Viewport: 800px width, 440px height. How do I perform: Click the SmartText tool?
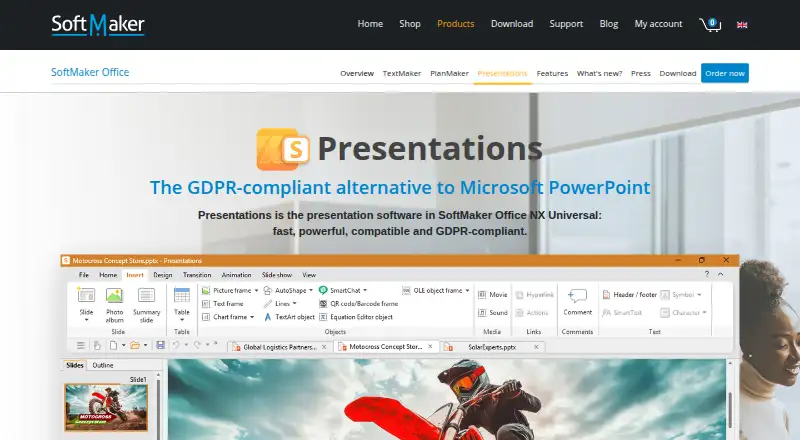click(x=622, y=312)
